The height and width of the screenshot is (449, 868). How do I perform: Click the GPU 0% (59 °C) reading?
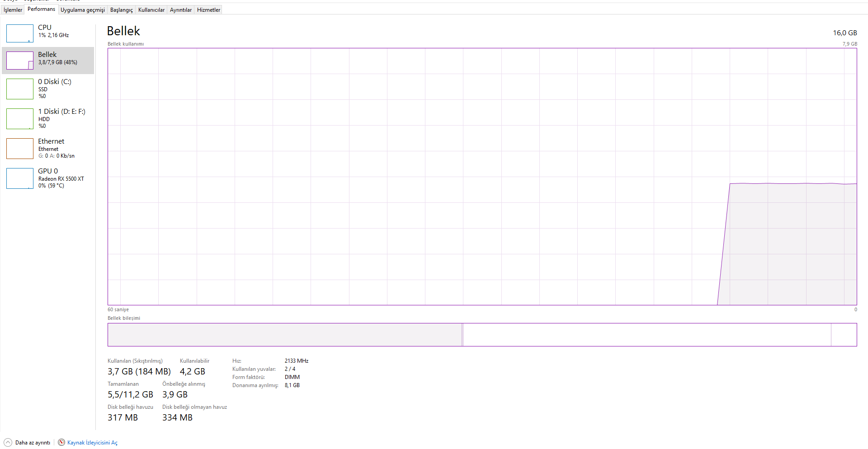click(x=51, y=186)
